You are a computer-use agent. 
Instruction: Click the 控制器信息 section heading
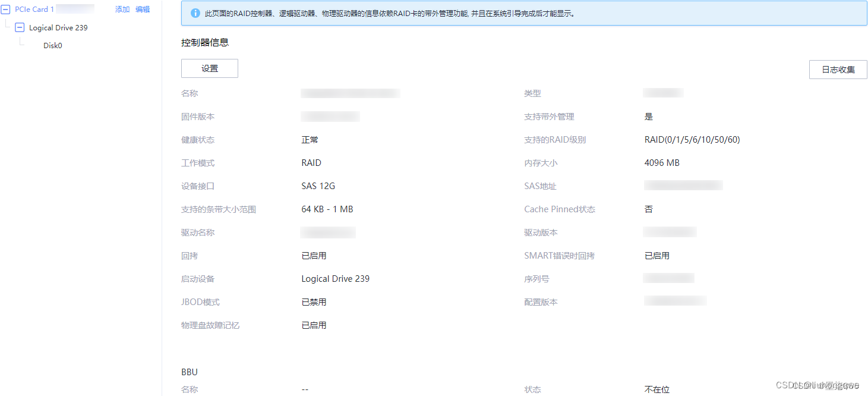[x=205, y=42]
